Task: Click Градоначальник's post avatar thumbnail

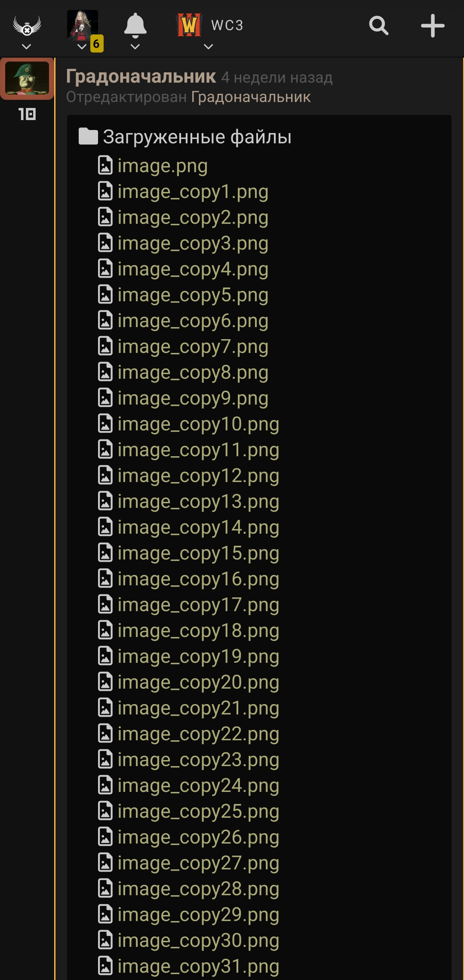Action: pyautogui.click(x=27, y=78)
